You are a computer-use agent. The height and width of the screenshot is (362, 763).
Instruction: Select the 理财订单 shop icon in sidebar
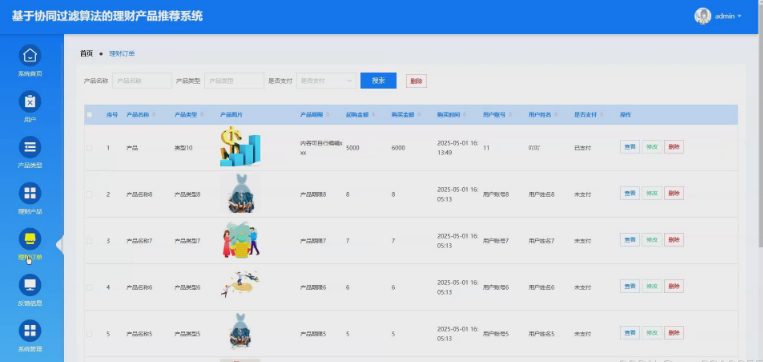[x=30, y=239]
